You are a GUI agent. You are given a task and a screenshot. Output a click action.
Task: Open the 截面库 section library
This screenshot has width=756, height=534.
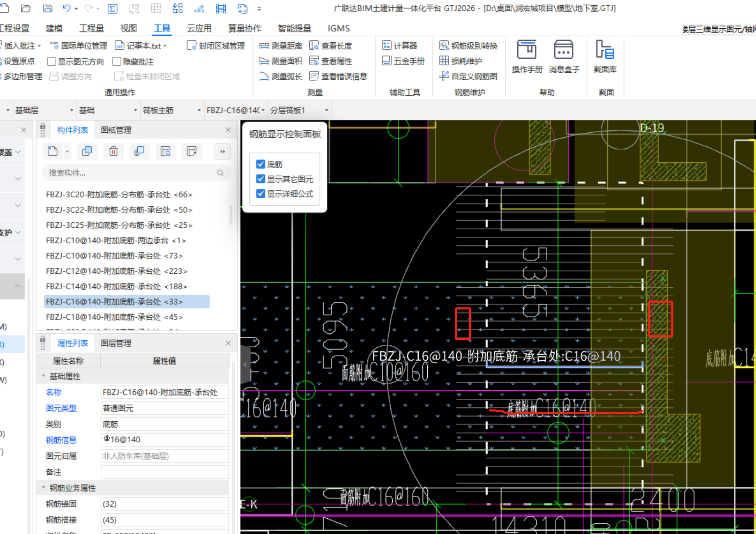pos(605,57)
